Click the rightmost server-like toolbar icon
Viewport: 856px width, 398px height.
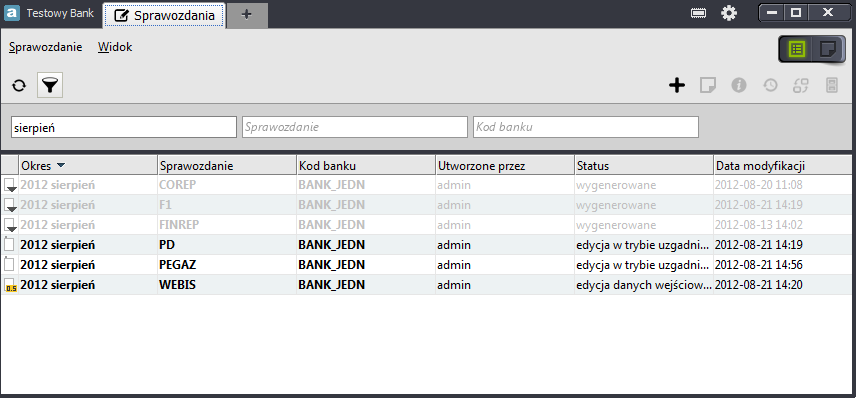click(x=831, y=85)
